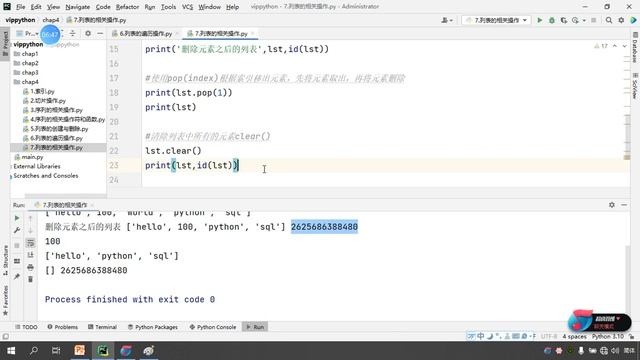Open PowerPoint from the taskbar
The width and height of the screenshot is (640, 360).
pyautogui.click(x=80, y=351)
